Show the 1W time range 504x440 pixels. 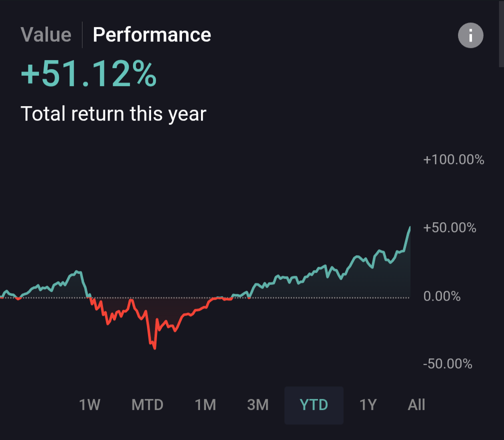(90, 404)
